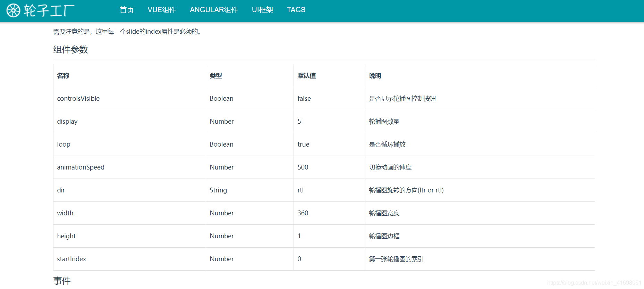Open the TAGS menu item
The image size is (644, 289).
coord(296,10)
